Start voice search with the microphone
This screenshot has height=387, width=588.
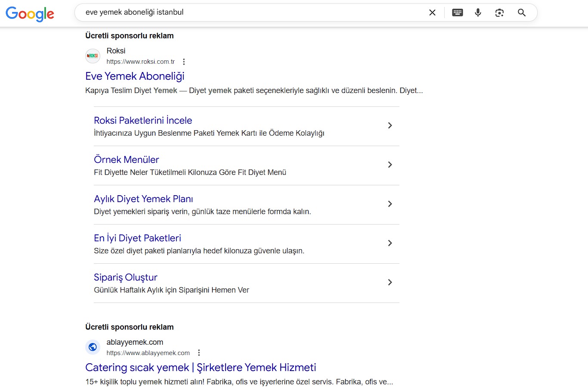click(x=478, y=12)
